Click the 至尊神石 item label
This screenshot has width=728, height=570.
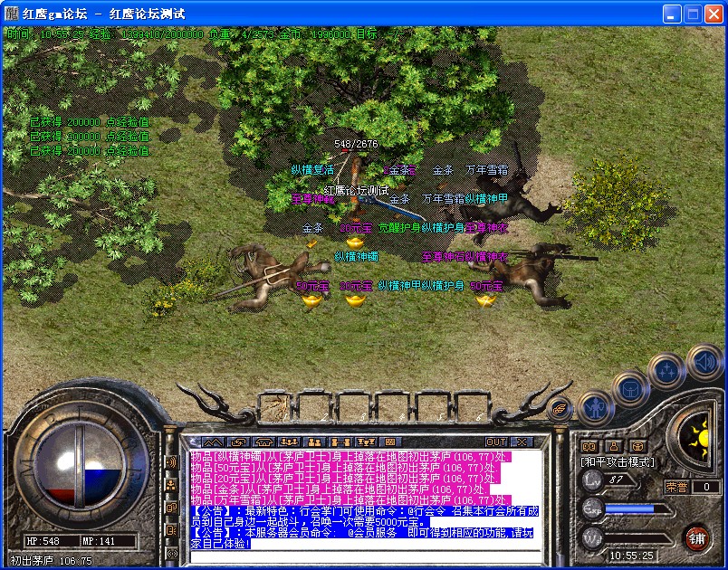443,256
